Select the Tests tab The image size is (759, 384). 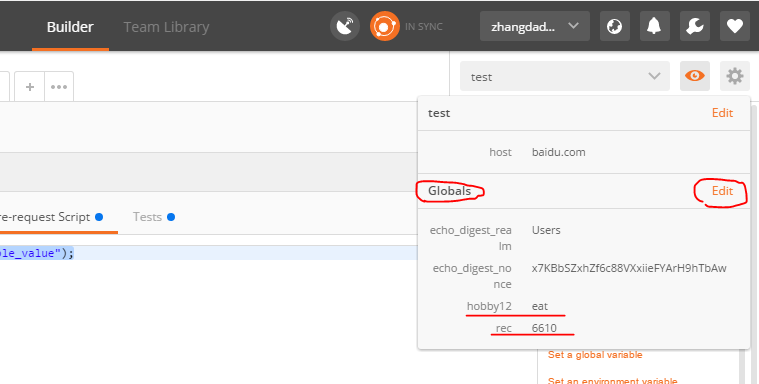click(153, 217)
